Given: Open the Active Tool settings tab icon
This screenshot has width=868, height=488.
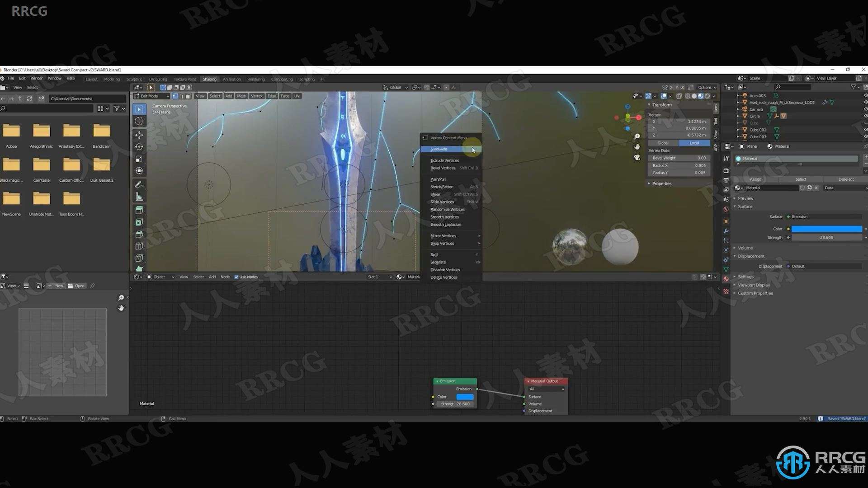Looking at the screenshot, I should [726, 158].
